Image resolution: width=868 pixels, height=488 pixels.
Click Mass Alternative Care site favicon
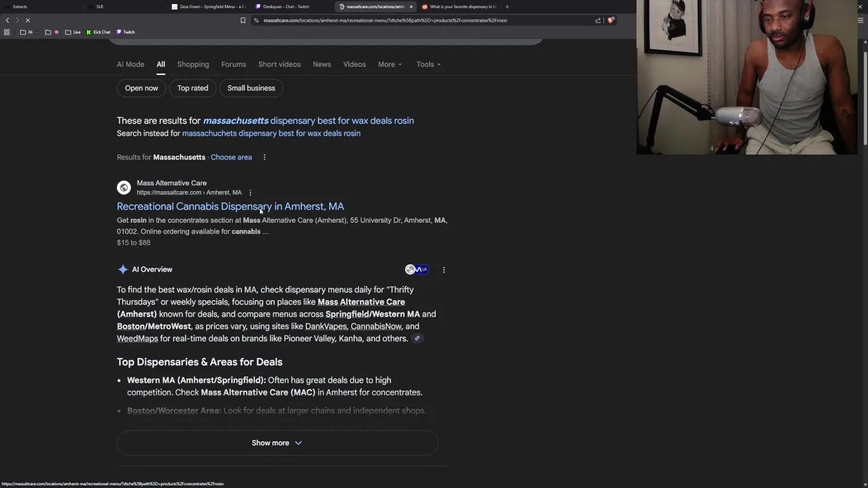pos(123,188)
